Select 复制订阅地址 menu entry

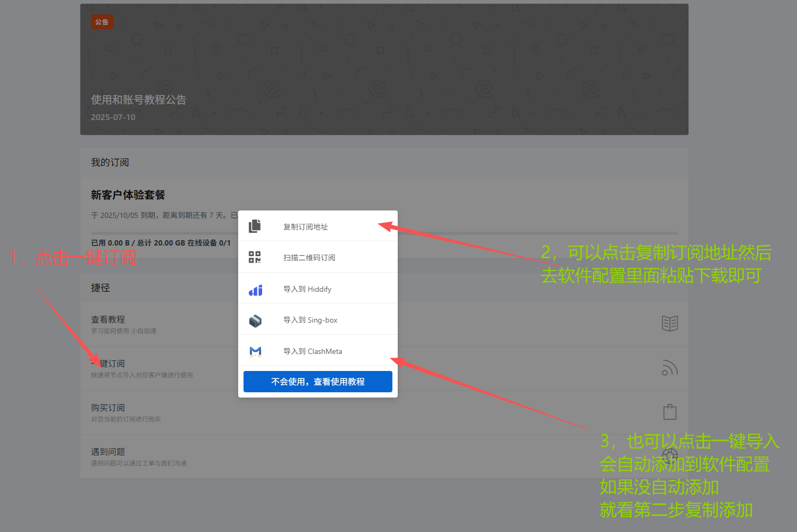click(x=306, y=227)
